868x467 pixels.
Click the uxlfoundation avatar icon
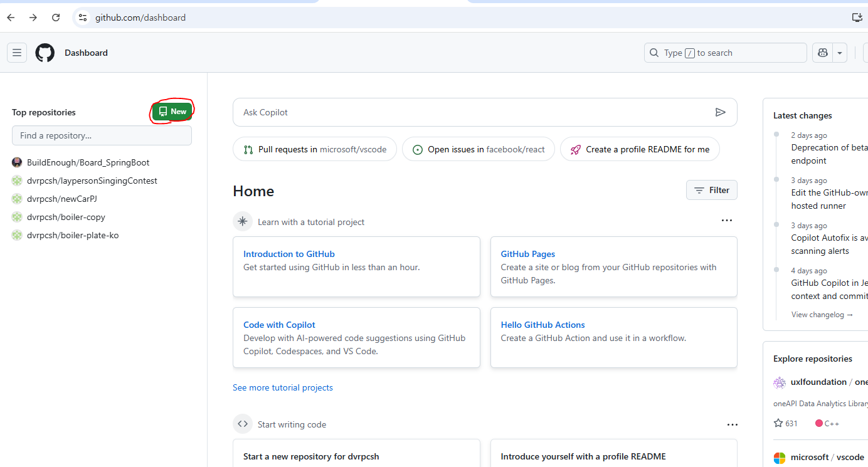pyautogui.click(x=780, y=382)
